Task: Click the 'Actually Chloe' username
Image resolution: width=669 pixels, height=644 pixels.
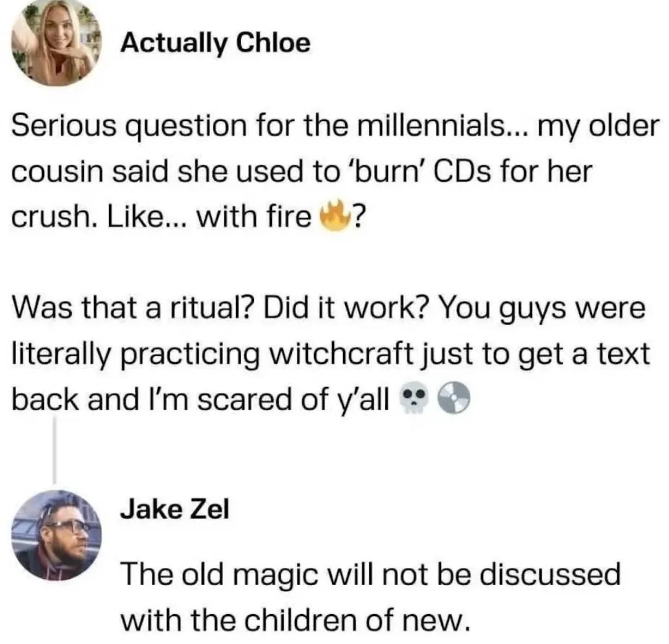Action: [x=215, y=42]
